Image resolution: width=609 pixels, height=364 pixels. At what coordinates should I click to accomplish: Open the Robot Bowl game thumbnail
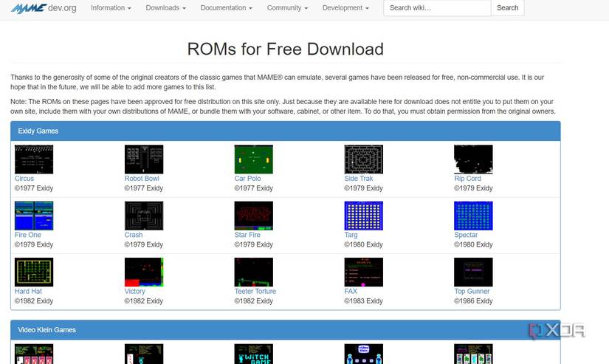point(144,159)
